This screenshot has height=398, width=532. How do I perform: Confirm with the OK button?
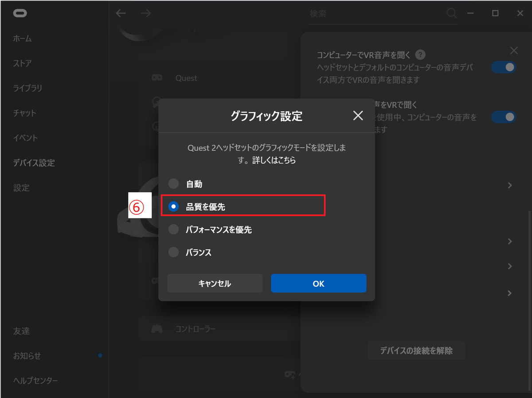pyautogui.click(x=319, y=283)
